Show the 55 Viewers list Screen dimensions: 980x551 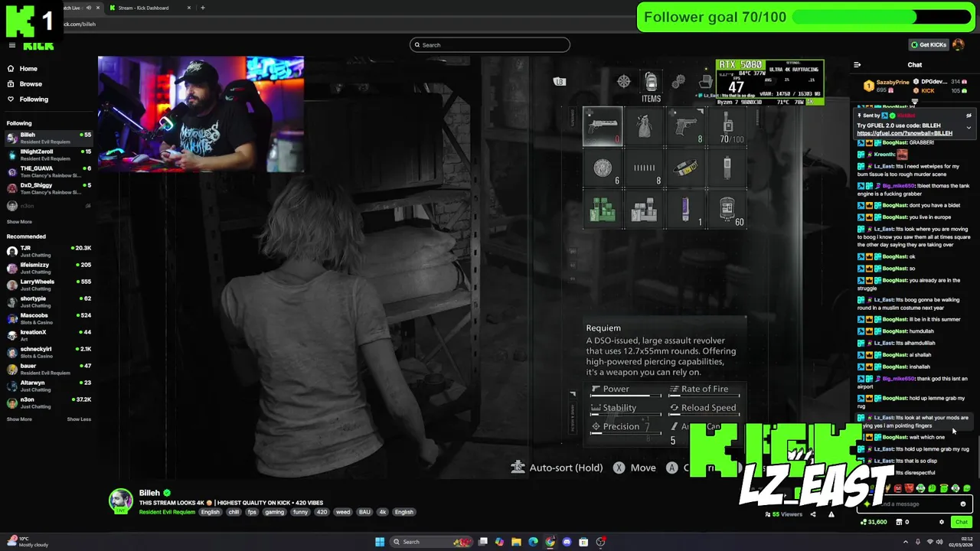coord(784,514)
